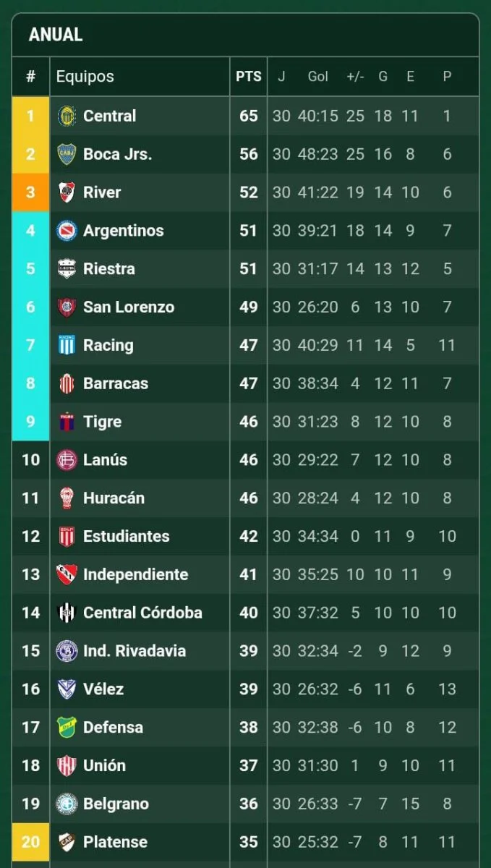Click the Defensa club crest

(67, 727)
